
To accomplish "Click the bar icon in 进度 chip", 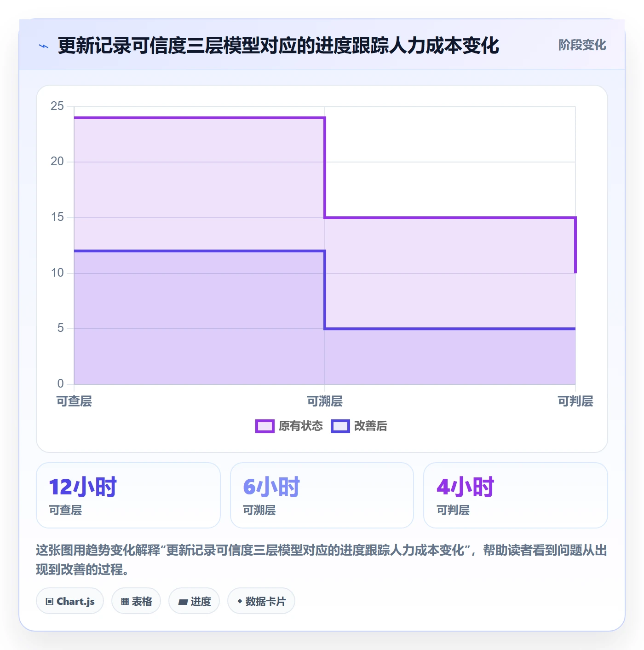I will pos(183,602).
